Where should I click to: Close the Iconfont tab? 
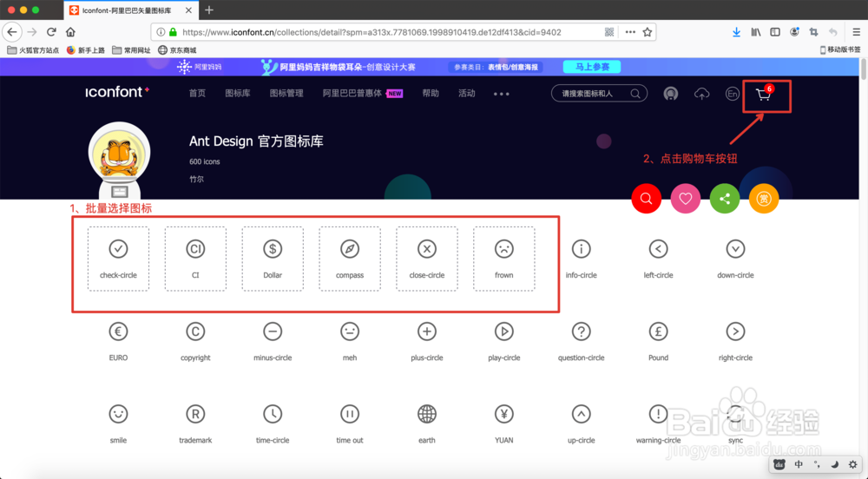pos(188,10)
